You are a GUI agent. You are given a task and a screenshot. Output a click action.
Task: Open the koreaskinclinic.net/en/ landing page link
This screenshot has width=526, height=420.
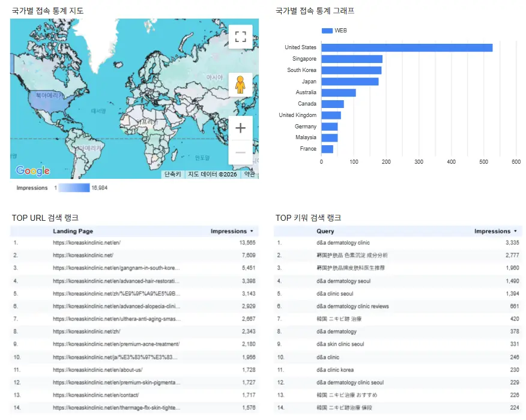click(x=86, y=243)
